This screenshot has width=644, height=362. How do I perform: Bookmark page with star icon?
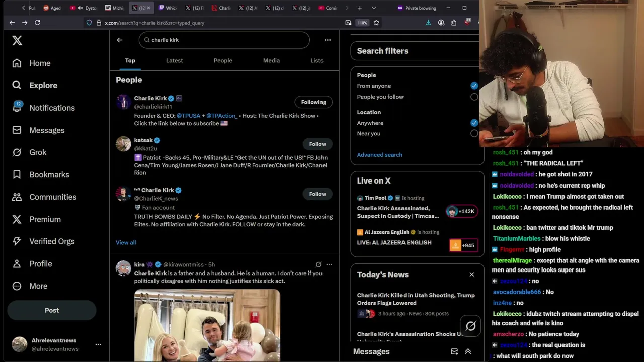point(376,23)
